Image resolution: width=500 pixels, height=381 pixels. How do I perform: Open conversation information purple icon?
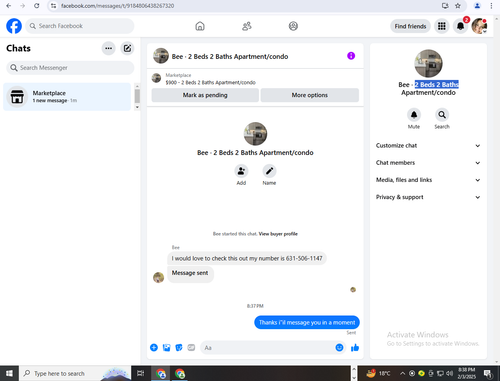(351, 56)
